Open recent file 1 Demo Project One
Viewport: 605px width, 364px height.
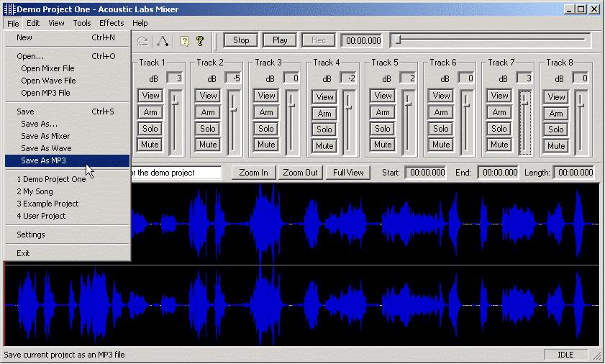[67, 179]
